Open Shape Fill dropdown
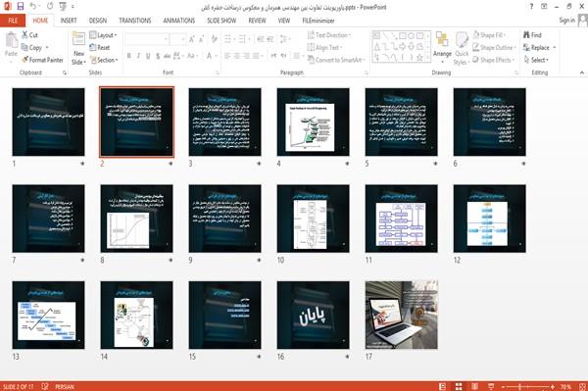This screenshot has height=391, width=588. (489, 35)
